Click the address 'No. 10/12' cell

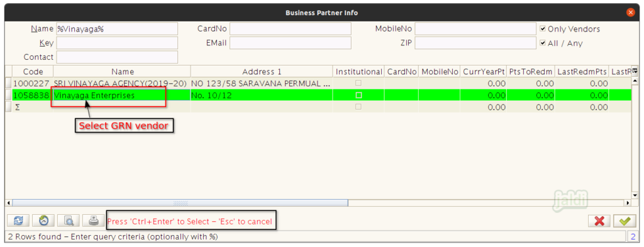(x=262, y=95)
